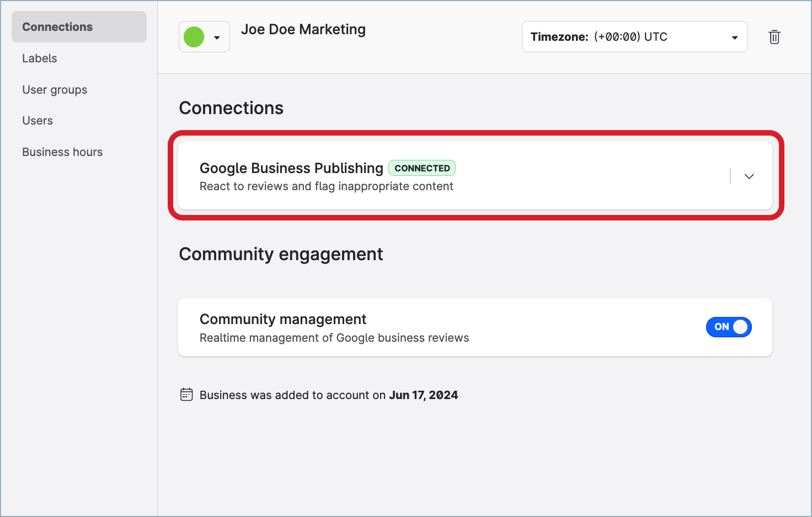The width and height of the screenshot is (812, 517).
Task: Click "React to reviews" description text
Action: [326, 186]
